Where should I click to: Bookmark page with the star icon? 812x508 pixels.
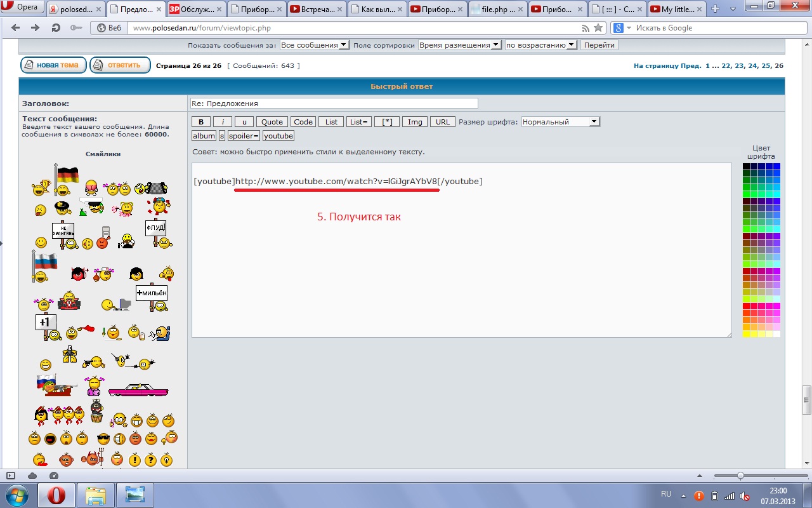tap(598, 28)
